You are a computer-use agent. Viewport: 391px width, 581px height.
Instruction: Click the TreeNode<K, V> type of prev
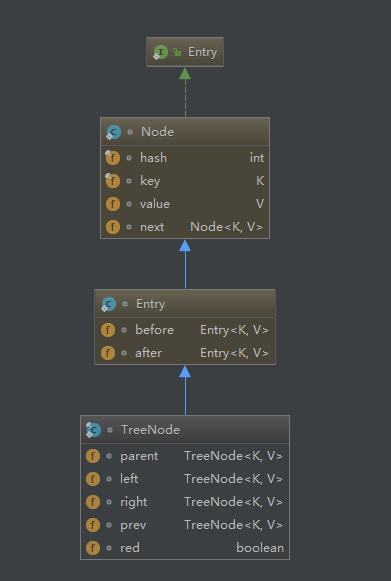click(x=233, y=525)
